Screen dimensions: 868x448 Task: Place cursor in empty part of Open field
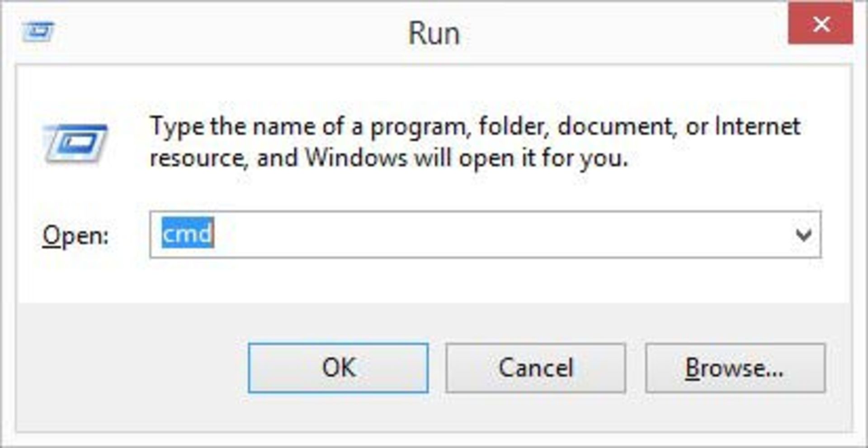point(497,235)
